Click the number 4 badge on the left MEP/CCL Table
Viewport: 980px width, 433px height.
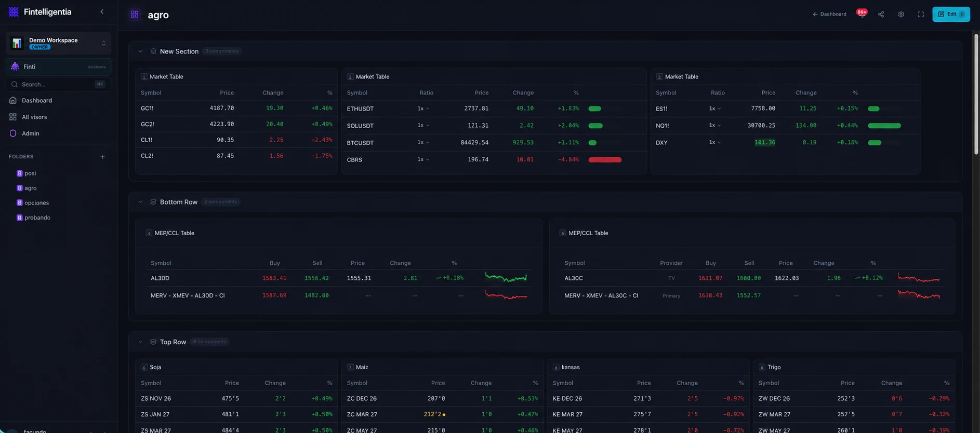click(x=149, y=234)
